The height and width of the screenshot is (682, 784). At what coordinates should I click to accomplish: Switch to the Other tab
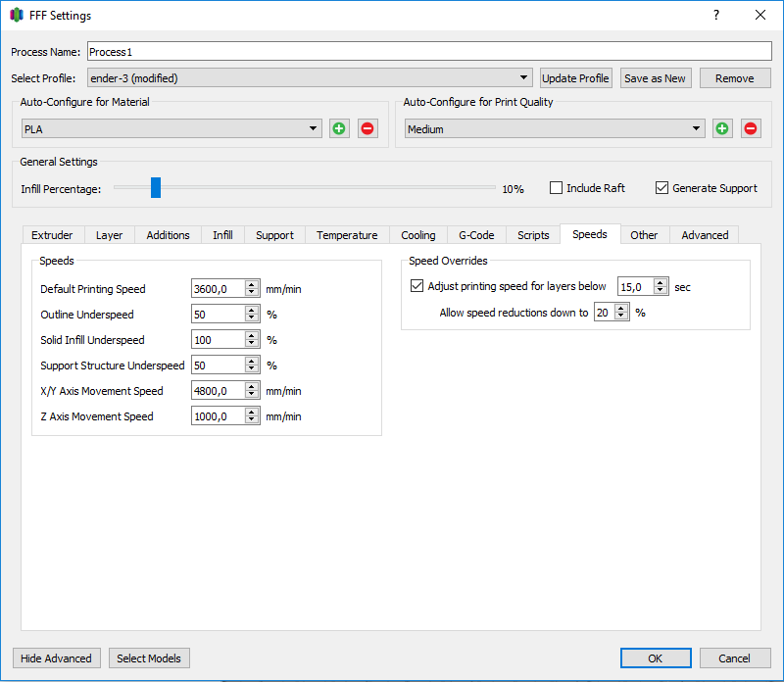(x=644, y=235)
